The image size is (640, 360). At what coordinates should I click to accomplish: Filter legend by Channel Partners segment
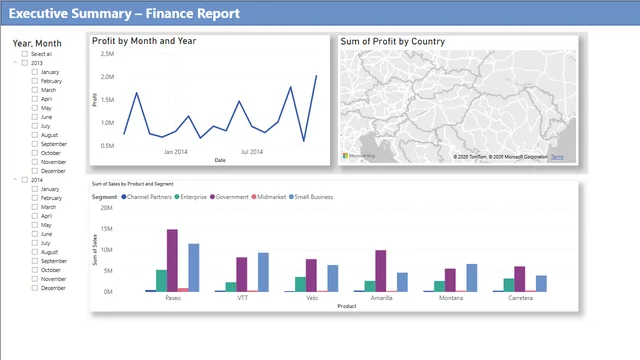147,197
